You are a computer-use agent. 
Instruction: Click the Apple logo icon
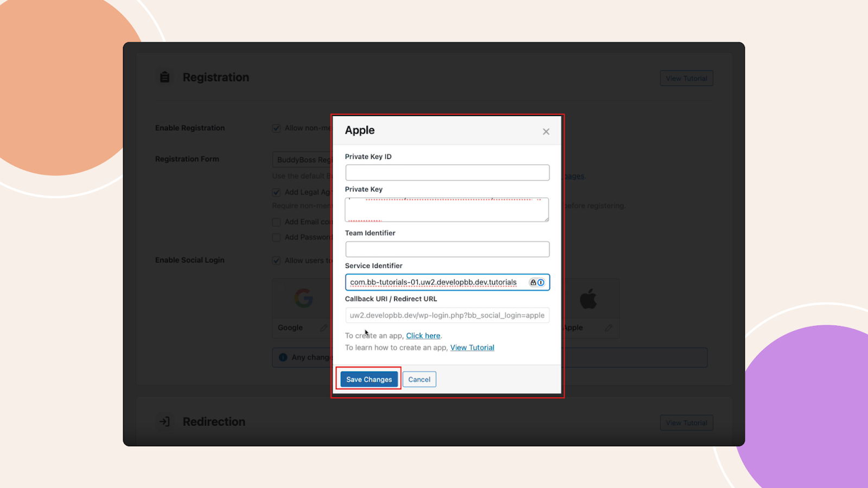[x=588, y=298]
